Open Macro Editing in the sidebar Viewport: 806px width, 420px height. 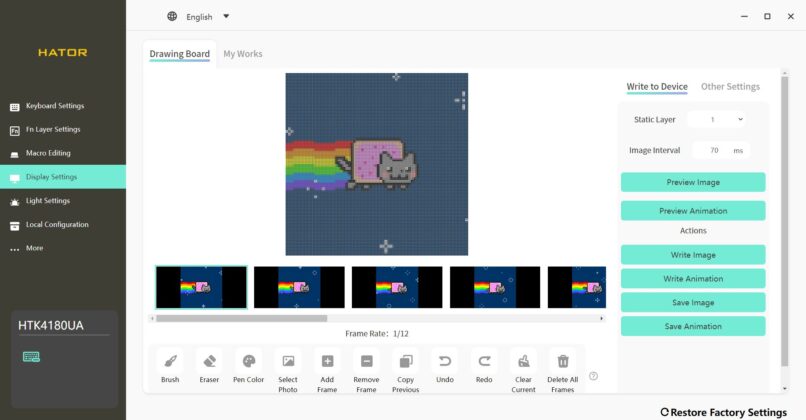click(x=63, y=153)
